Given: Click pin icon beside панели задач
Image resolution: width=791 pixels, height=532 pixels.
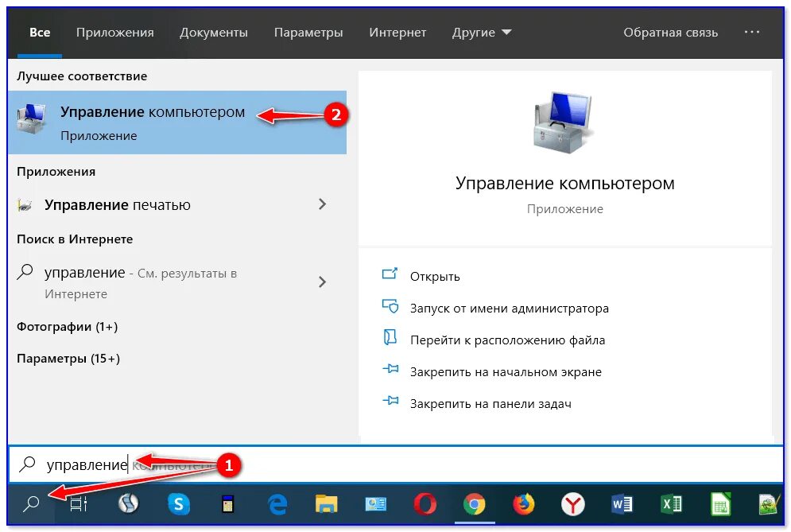Looking at the screenshot, I should click(390, 401).
